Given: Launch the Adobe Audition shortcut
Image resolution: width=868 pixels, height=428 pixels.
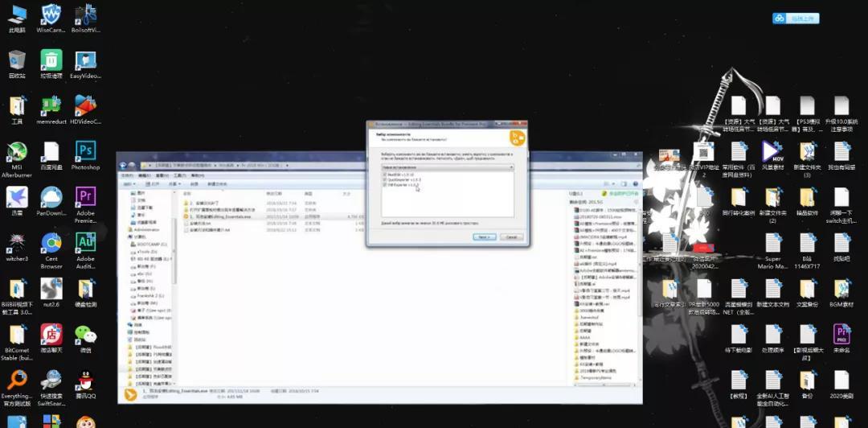Looking at the screenshot, I should (x=85, y=244).
